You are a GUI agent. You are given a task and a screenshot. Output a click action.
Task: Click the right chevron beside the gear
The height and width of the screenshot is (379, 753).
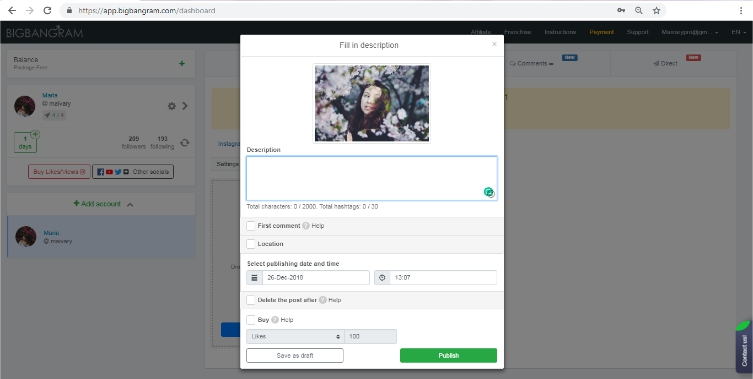coord(185,106)
